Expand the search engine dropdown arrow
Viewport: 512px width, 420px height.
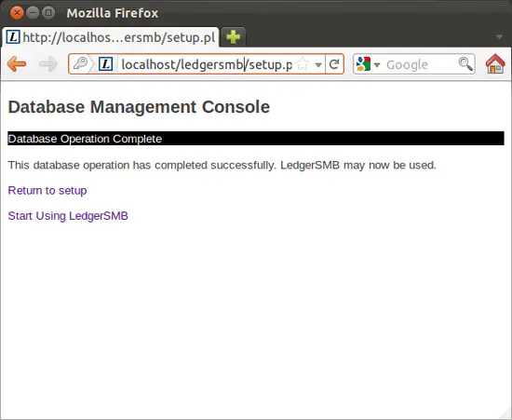click(376, 64)
